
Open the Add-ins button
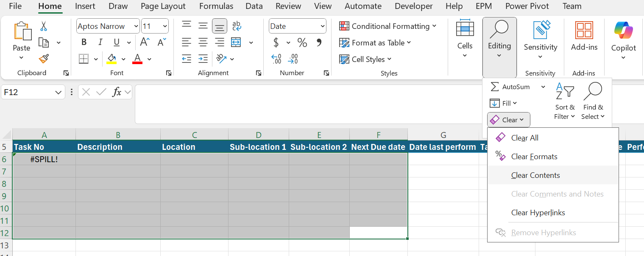[x=584, y=37]
